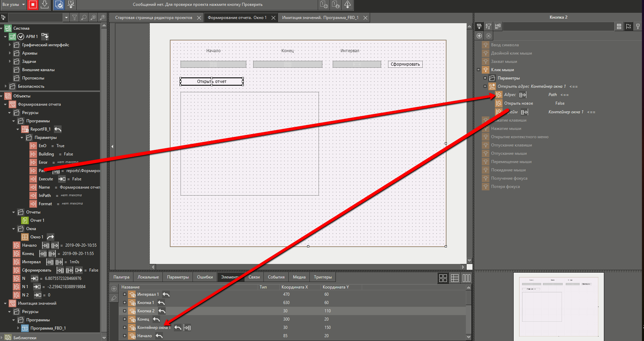This screenshot has height=341, width=644.
Task: Click the project check icon with checkmark
Action: coord(59,4)
